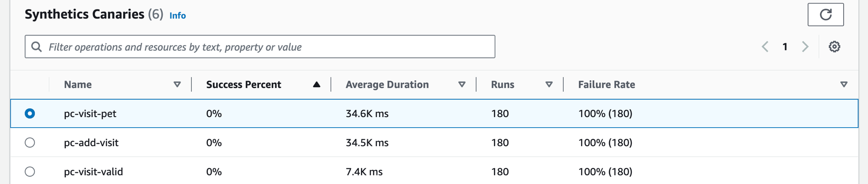Click the Average Duration column header
Screen dimensions: 868x184
coord(387,85)
